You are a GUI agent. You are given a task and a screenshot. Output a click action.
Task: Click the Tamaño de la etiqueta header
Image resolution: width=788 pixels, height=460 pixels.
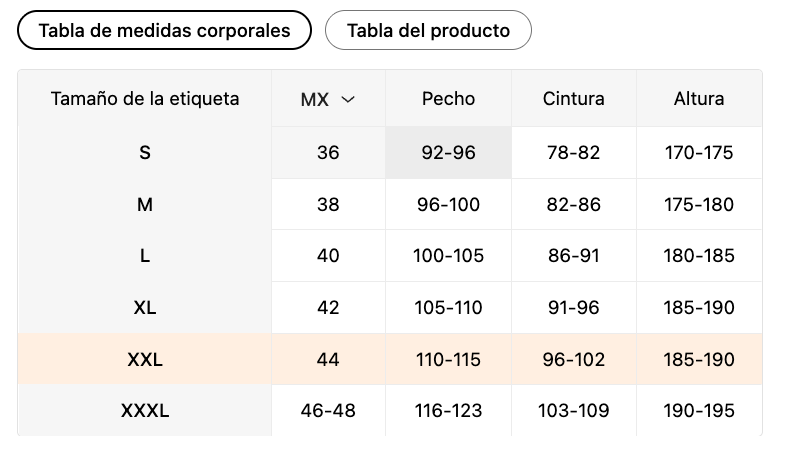(145, 99)
